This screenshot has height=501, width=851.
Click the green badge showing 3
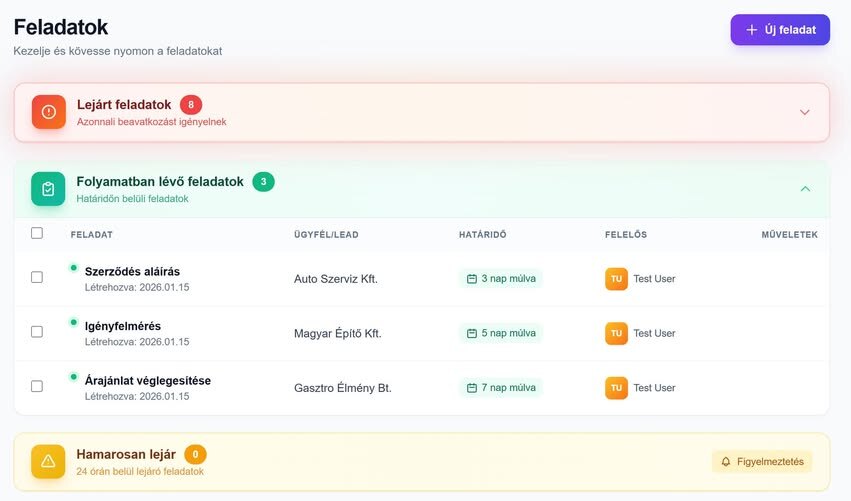[263, 182]
